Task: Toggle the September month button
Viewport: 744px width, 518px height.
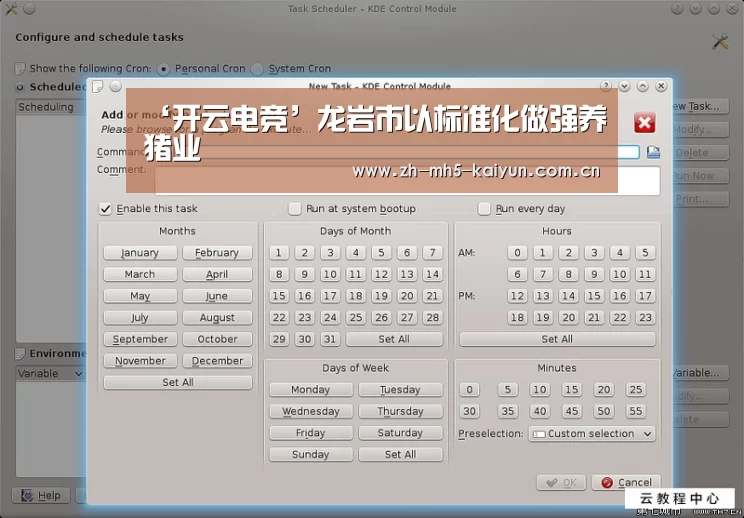Action: pyautogui.click(x=140, y=339)
